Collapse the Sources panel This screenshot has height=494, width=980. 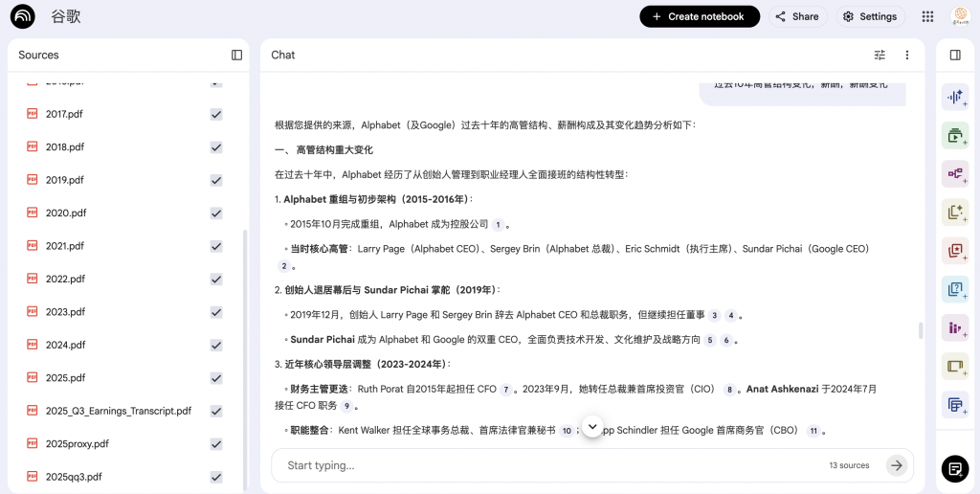pyautogui.click(x=236, y=56)
